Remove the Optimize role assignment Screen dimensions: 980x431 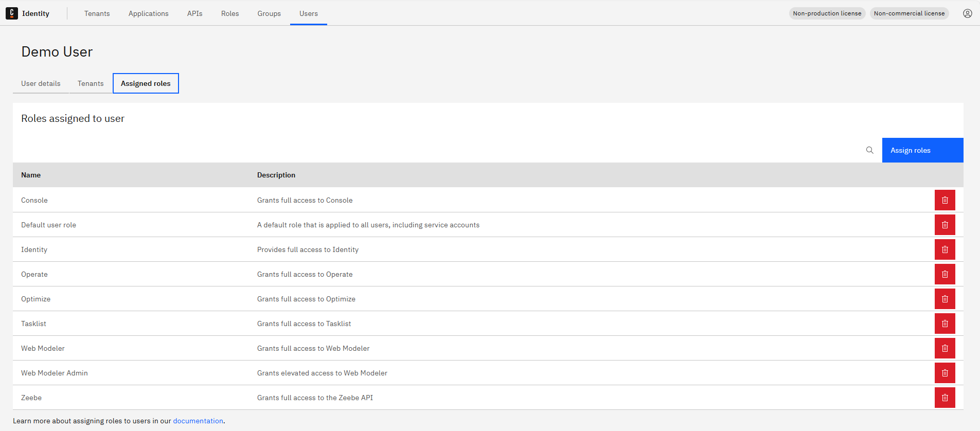945,299
